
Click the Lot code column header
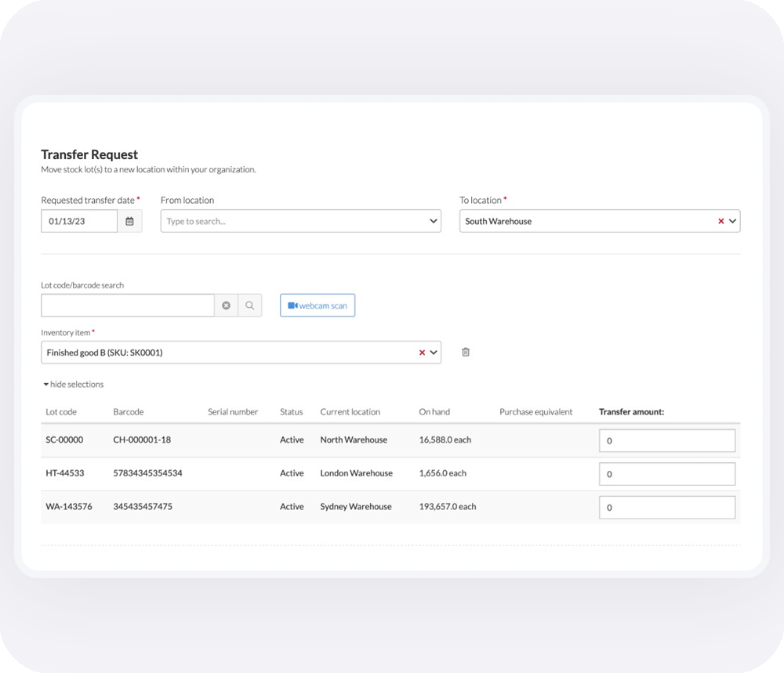point(61,411)
